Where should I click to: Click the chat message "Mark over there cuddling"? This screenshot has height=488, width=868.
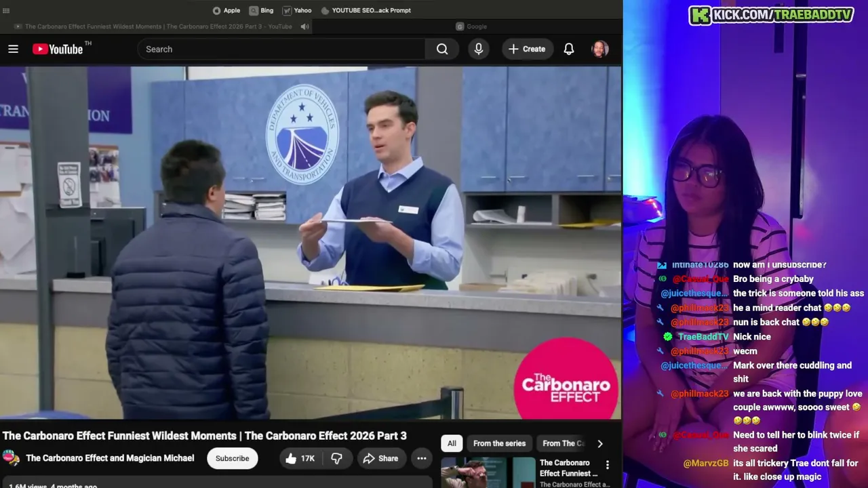792,372
